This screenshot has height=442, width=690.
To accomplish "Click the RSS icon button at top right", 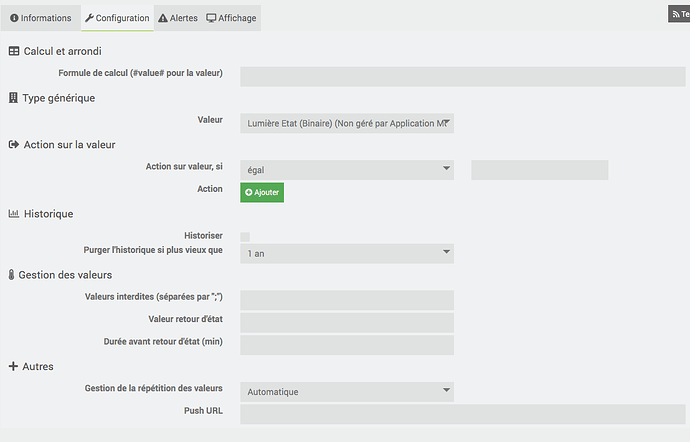I will pos(678,14).
